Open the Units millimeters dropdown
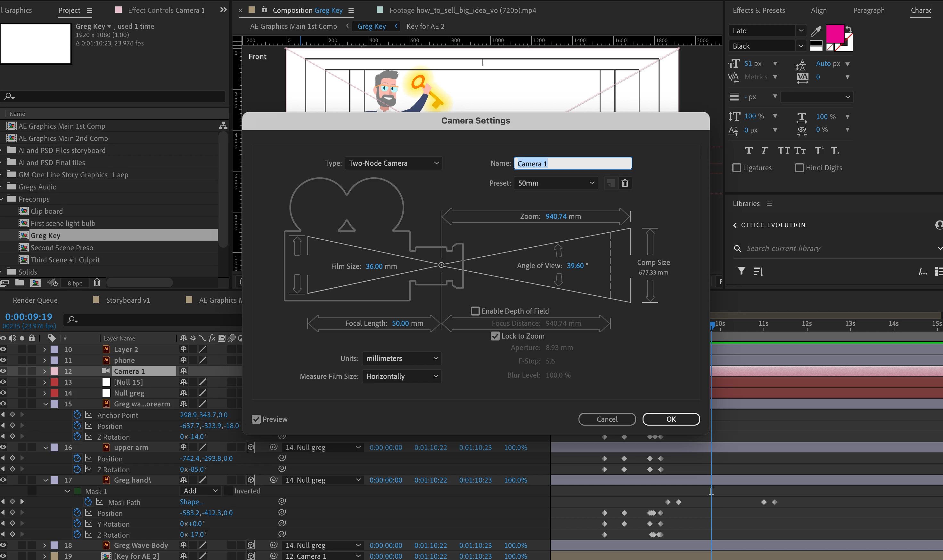This screenshot has height=560, width=943. coord(401,358)
